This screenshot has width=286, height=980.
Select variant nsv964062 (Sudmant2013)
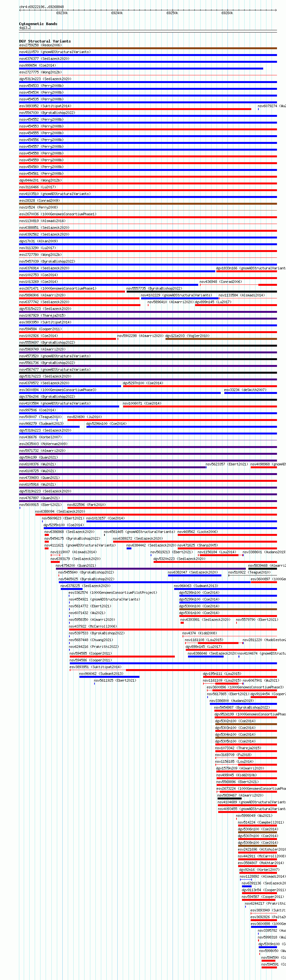101,674
